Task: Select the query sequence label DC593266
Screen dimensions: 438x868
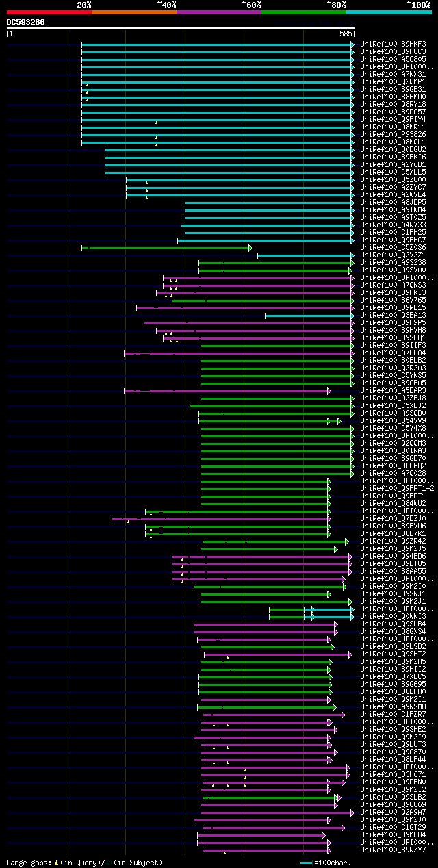Action: (x=26, y=22)
